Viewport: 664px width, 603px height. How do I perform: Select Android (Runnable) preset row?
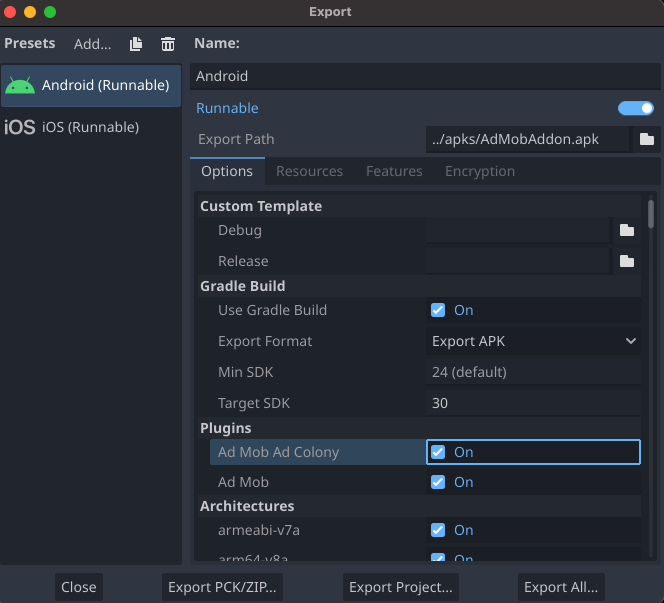pos(91,85)
